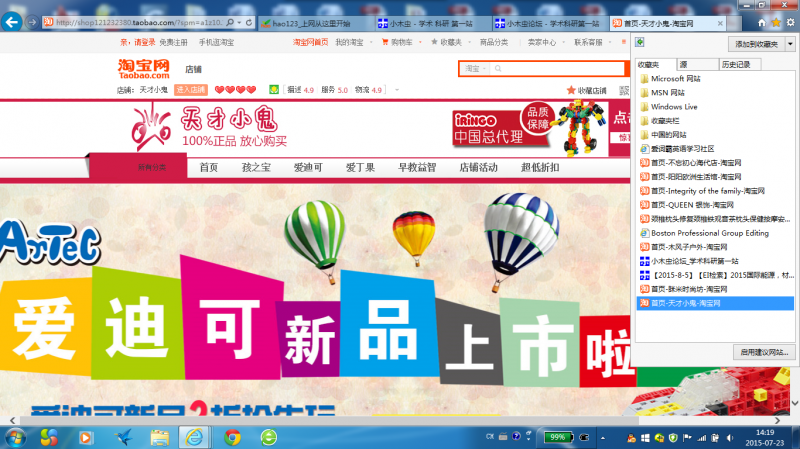
Task: Open 小木虫论坛_学术科研第一站 favorite
Action: tap(694, 261)
